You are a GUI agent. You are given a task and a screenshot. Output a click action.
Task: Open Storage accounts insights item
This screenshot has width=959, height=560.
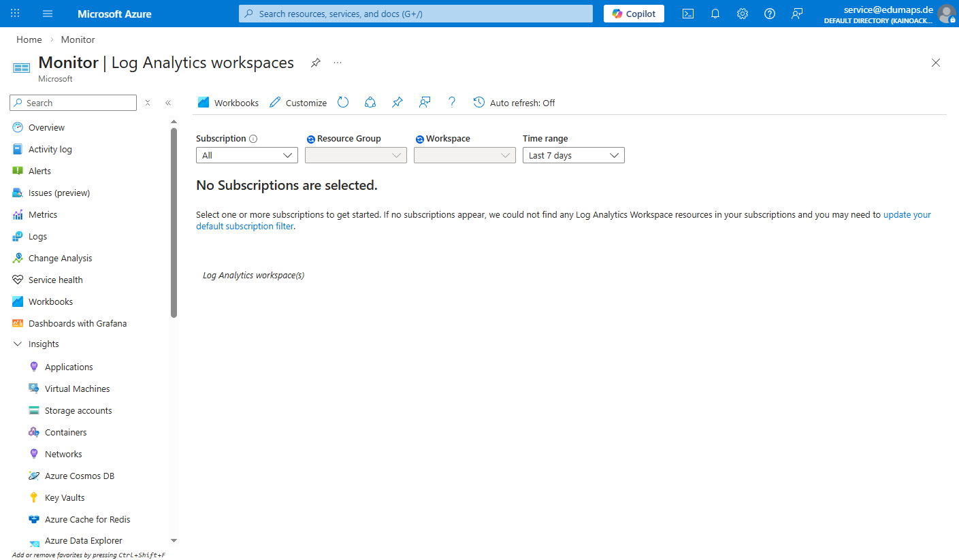pos(78,410)
